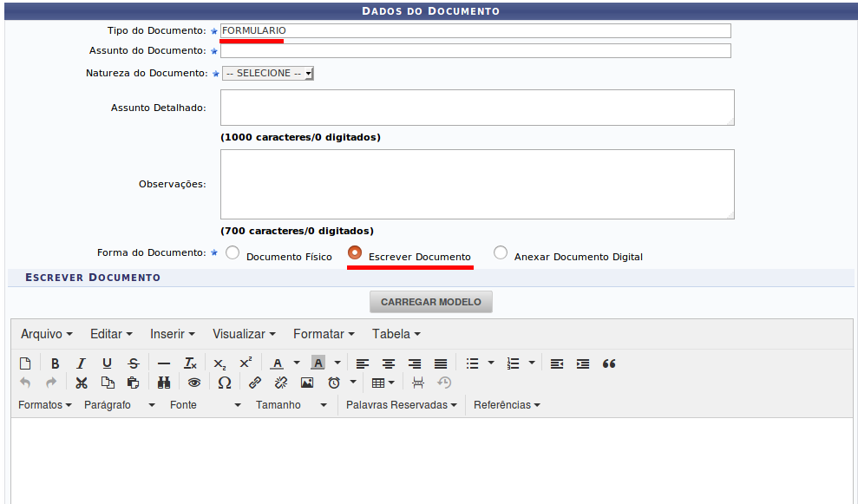This screenshot has width=858, height=504.
Task: Choose Anexar Documento Digital radio option
Action: coord(501,252)
